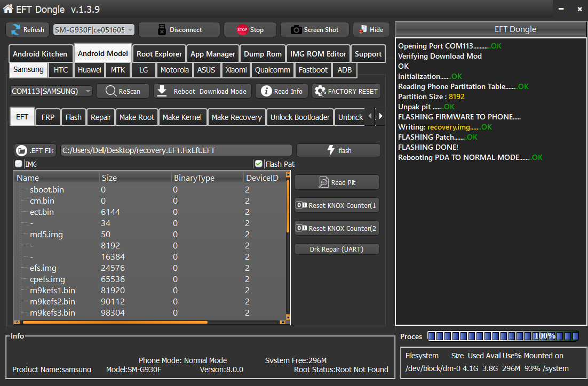This screenshot has height=386, width=588.
Task: Open the Fastboot tab
Action: click(x=313, y=70)
